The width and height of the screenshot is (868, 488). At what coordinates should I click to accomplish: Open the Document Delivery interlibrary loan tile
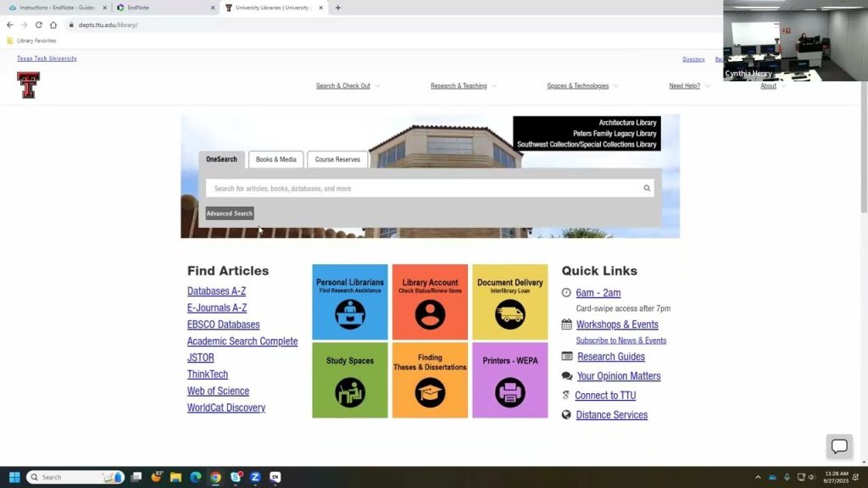(x=509, y=302)
